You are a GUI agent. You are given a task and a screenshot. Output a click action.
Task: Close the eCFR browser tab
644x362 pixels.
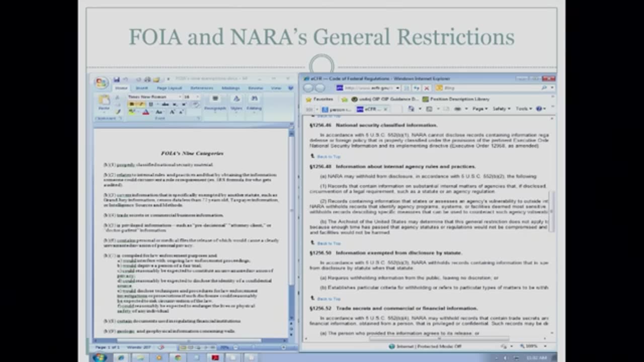point(385,109)
